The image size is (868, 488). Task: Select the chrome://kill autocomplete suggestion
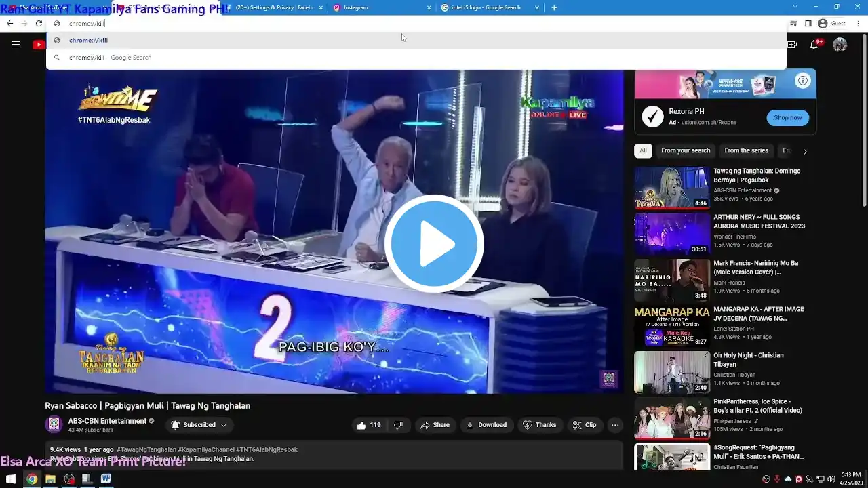[416, 40]
